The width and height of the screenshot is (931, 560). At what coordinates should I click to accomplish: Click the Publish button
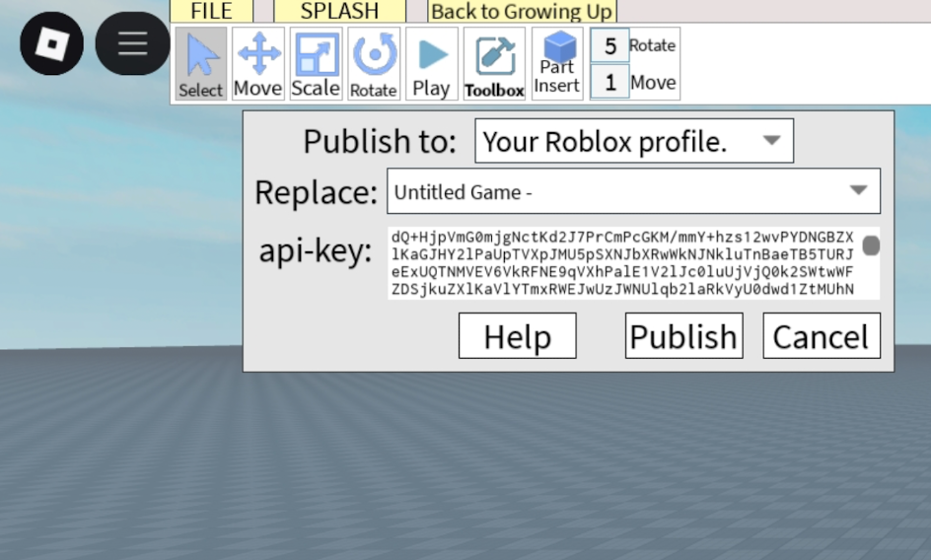click(x=682, y=336)
